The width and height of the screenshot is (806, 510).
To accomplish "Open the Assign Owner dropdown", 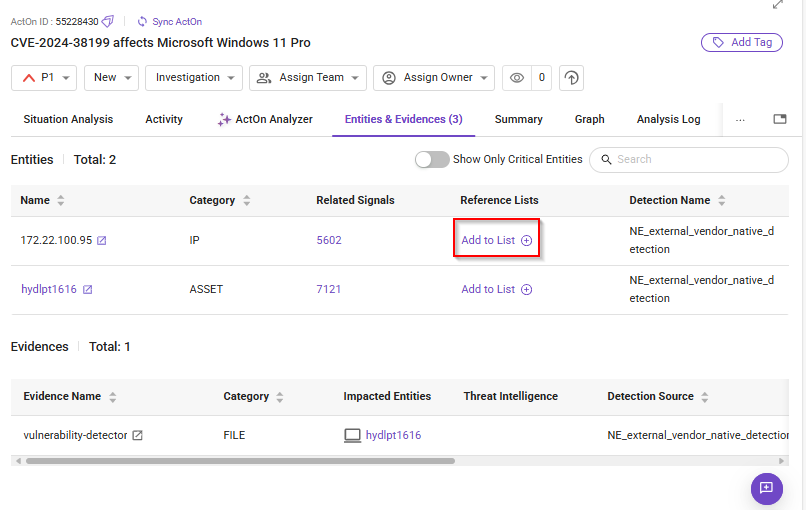I will (x=434, y=78).
